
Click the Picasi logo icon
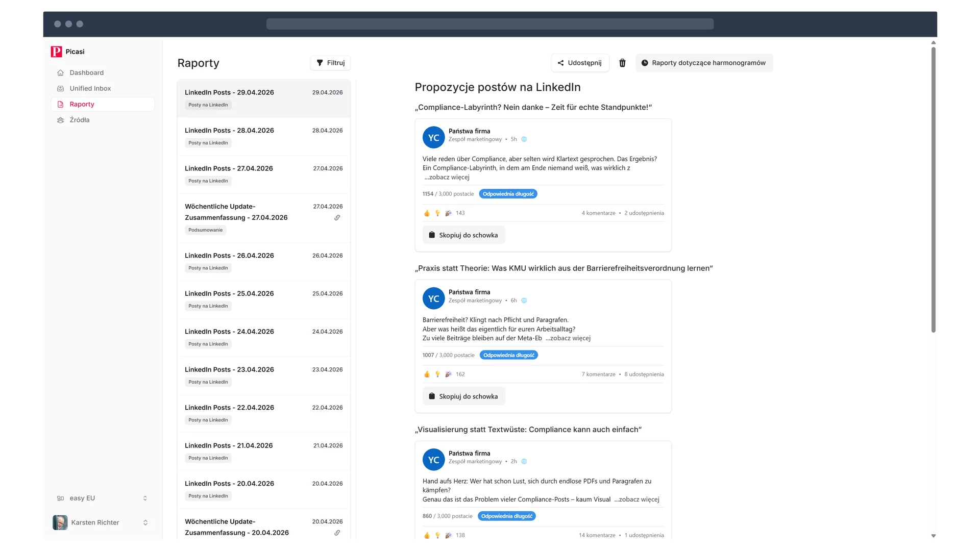pyautogui.click(x=56, y=52)
